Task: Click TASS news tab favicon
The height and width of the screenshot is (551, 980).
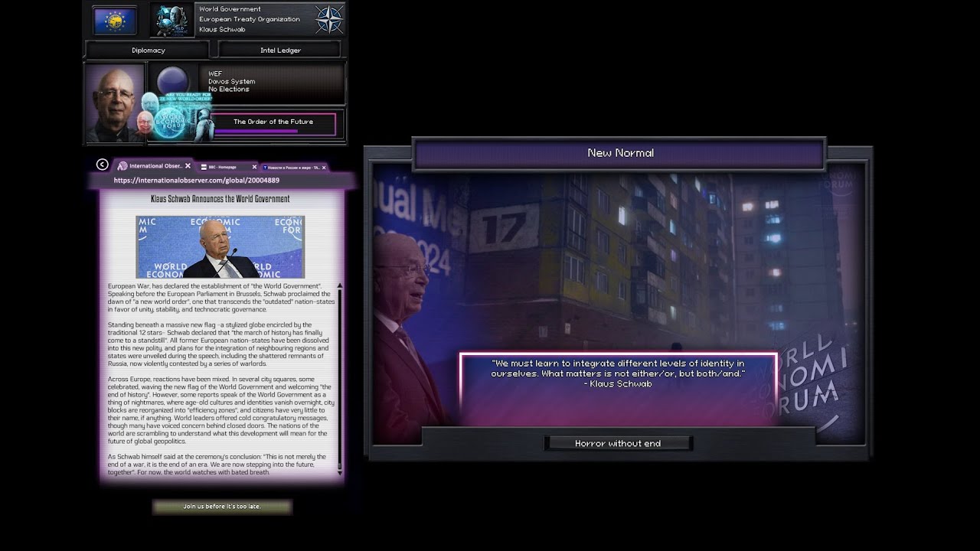Action: point(265,167)
